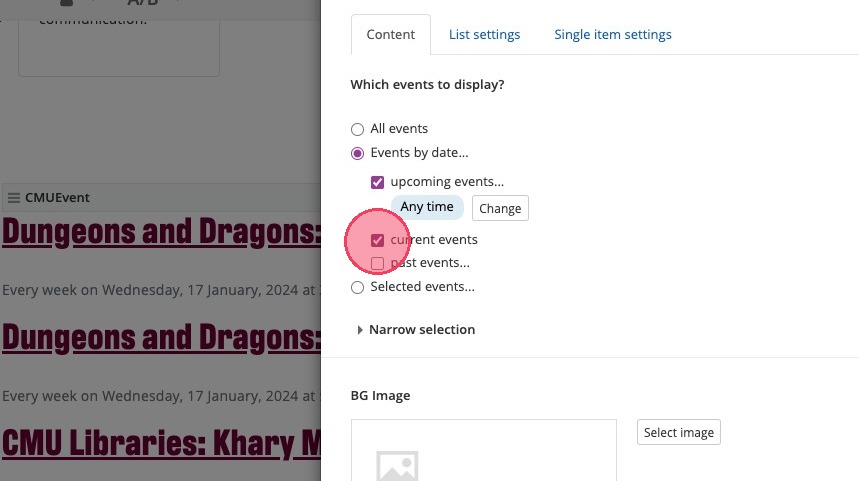Switch to the List settings tab

coord(484,34)
